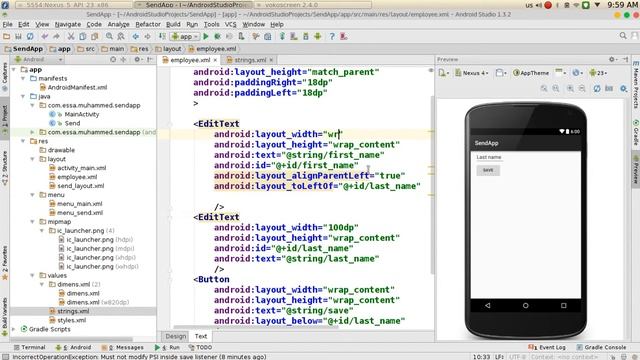Collapse the values folder arrow
Screen dimensions: 640x360
pos(32,276)
